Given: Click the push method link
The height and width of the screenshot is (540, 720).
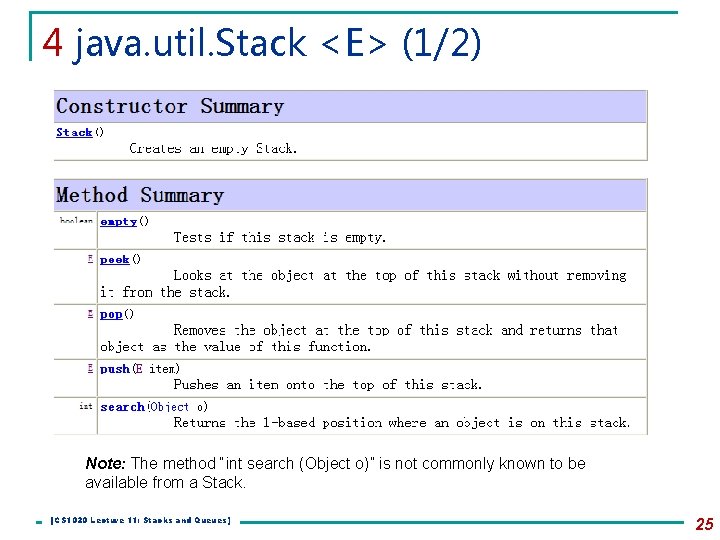Looking at the screenshot, I should pyautogui.click(x=115, y=369).
